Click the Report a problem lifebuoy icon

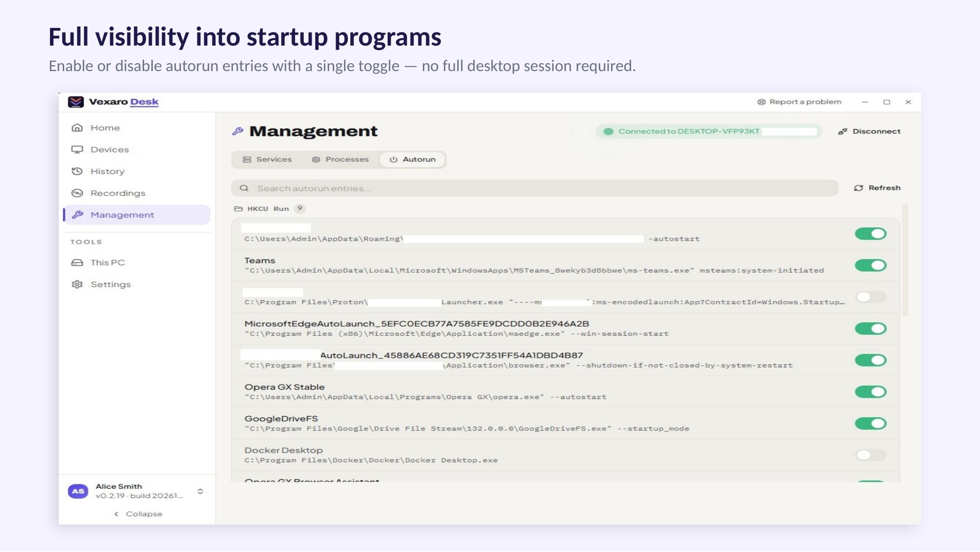click(x=761, y=102)
